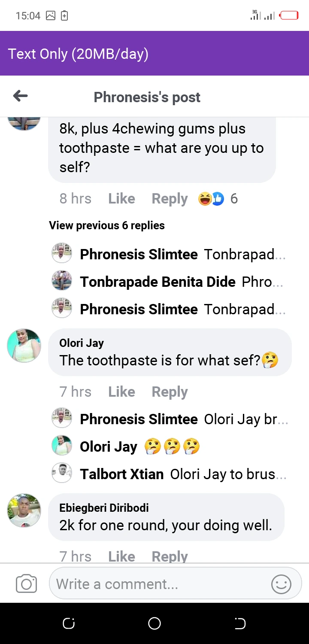Open Ebiegberi Diribodi's profile picture
Image resolution: width=309 pixels, height=644 pixels.
coord(24,510)
